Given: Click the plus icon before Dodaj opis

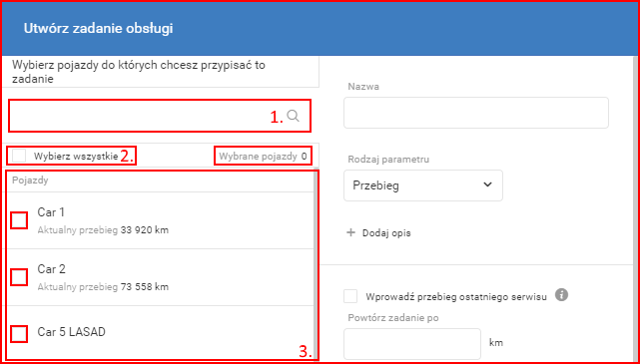Looking at the screenshot, I should click(350, 233).
